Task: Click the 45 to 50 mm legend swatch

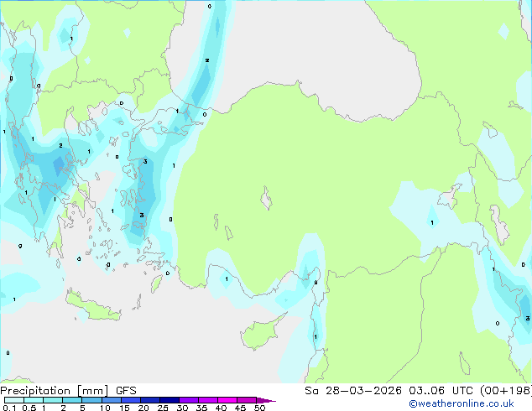Action: (x=247, y=400)
